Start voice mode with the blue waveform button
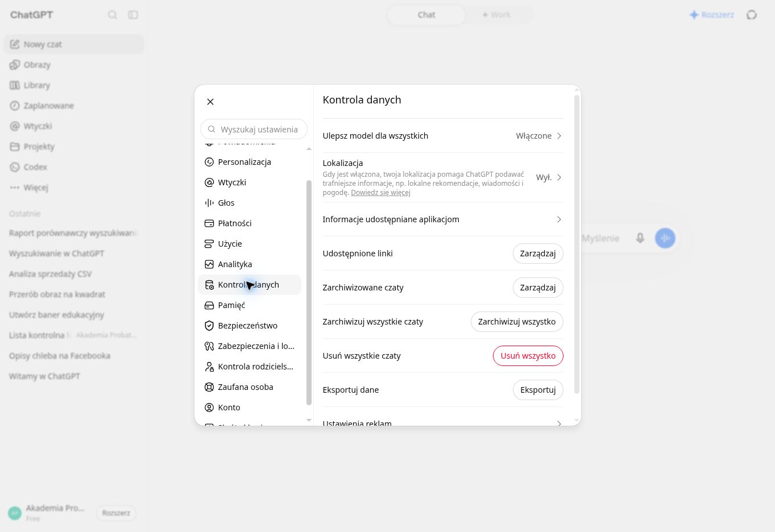 click(665, 238)
